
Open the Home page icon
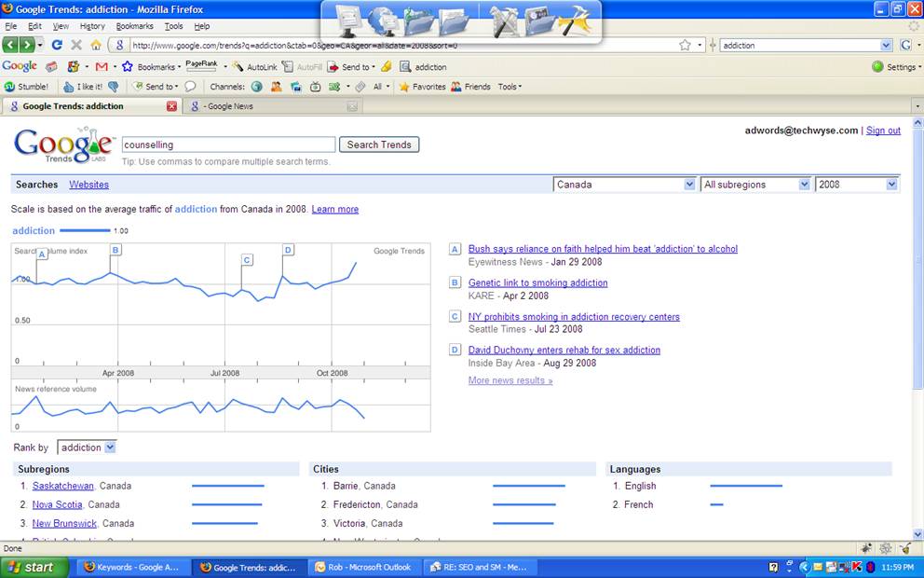[95, 45]
